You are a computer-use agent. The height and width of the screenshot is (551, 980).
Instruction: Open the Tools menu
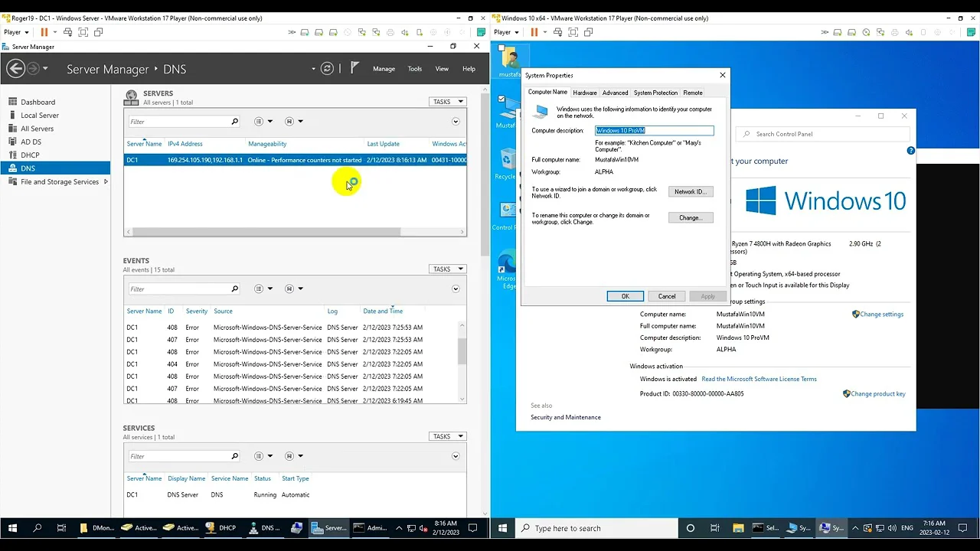(414, 69)
